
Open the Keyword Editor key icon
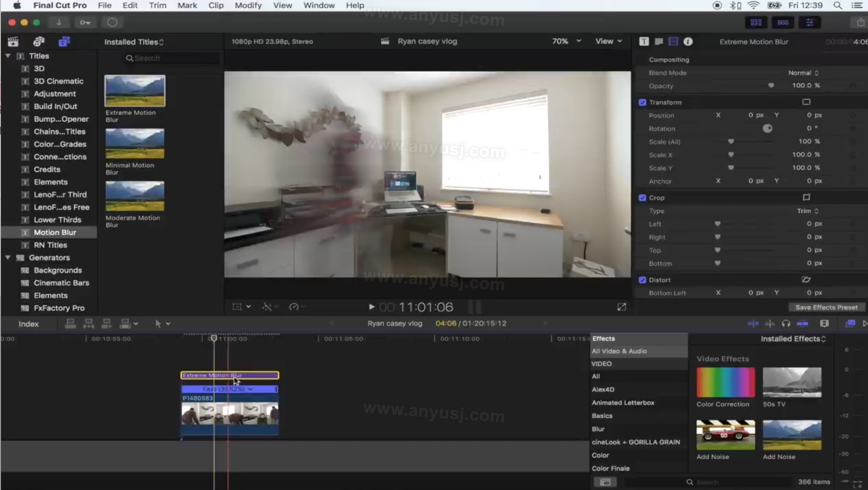85,22
